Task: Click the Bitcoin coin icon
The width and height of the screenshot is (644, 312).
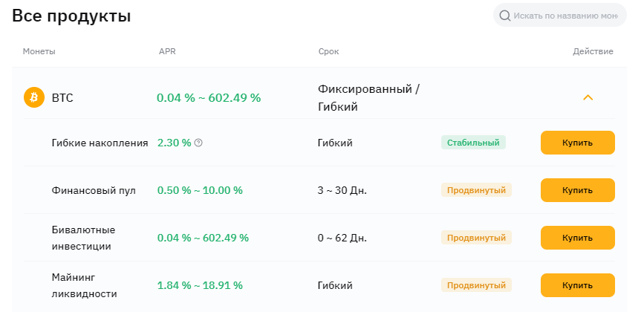Action: [x=34, y=97]
